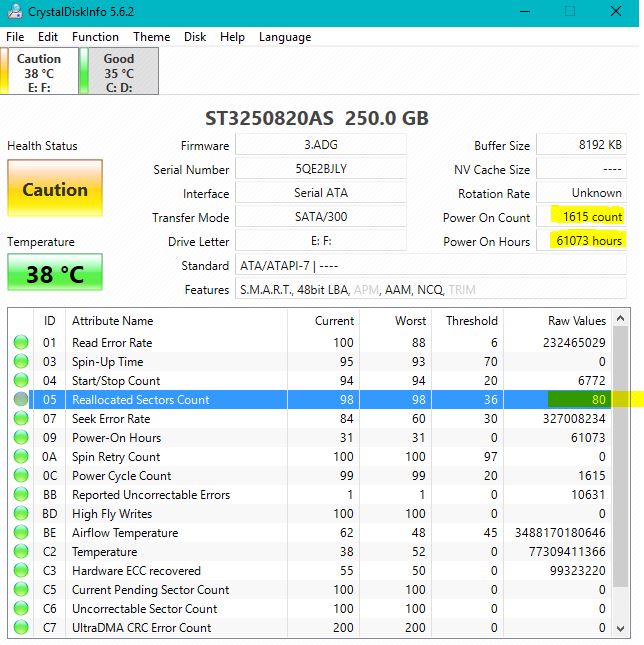
Task: Click the yellow Caution health status button
Action: pyautogui.click(x=55, y=188)
